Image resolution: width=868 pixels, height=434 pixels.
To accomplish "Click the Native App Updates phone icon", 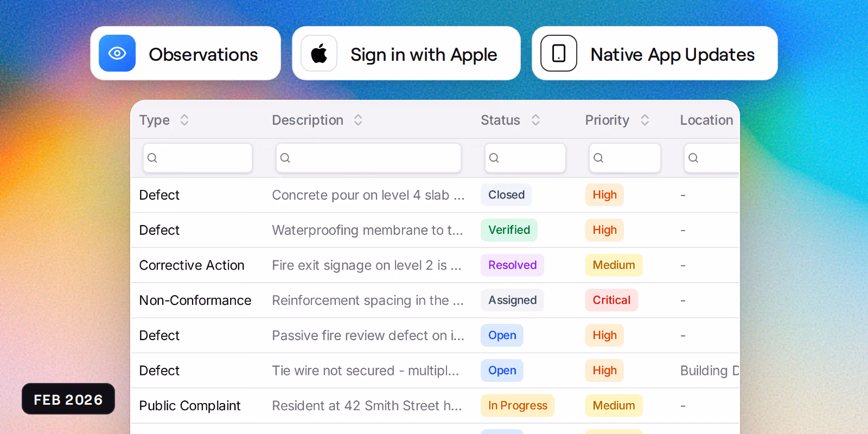I will click(559, 53).
